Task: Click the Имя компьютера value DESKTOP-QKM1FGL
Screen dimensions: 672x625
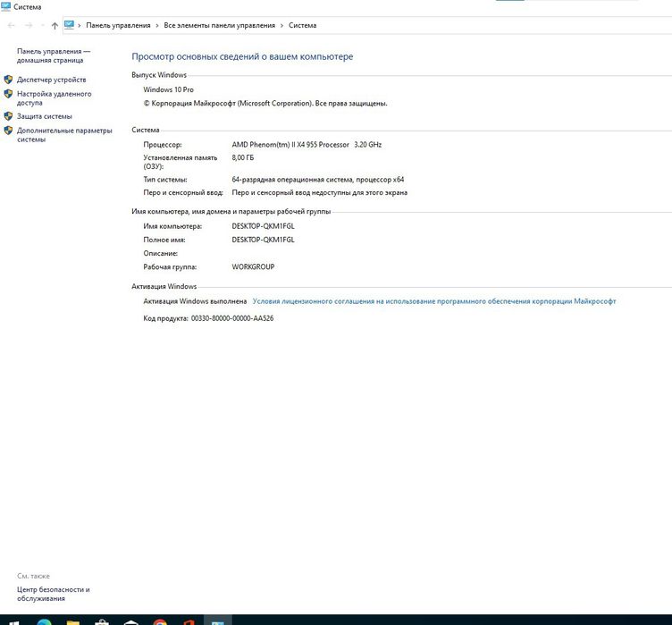Action: click(263, 226)
